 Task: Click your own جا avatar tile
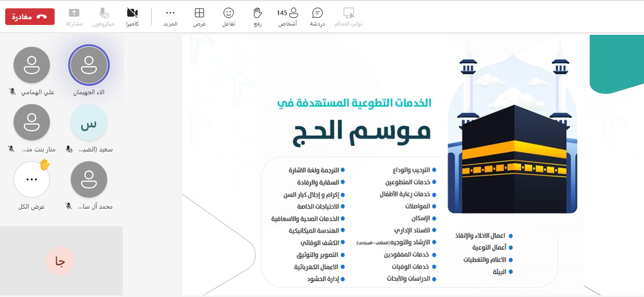point(60,262)
